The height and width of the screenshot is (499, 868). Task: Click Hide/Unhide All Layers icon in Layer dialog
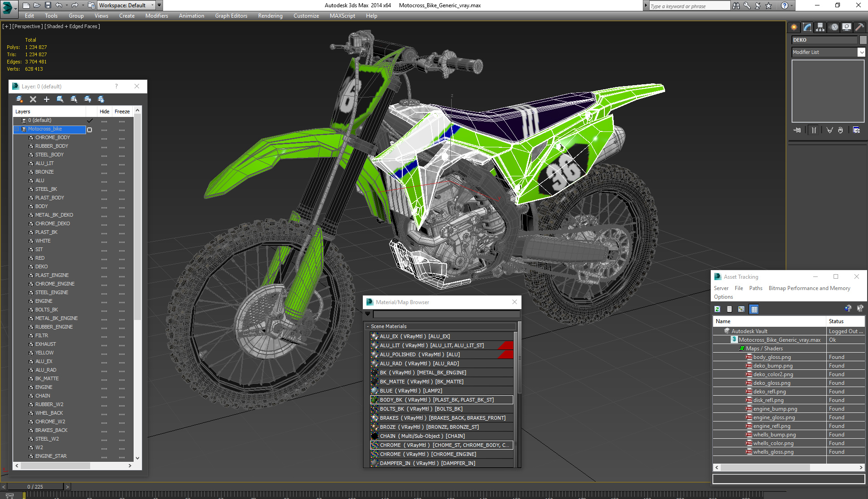tap(87, 99)
